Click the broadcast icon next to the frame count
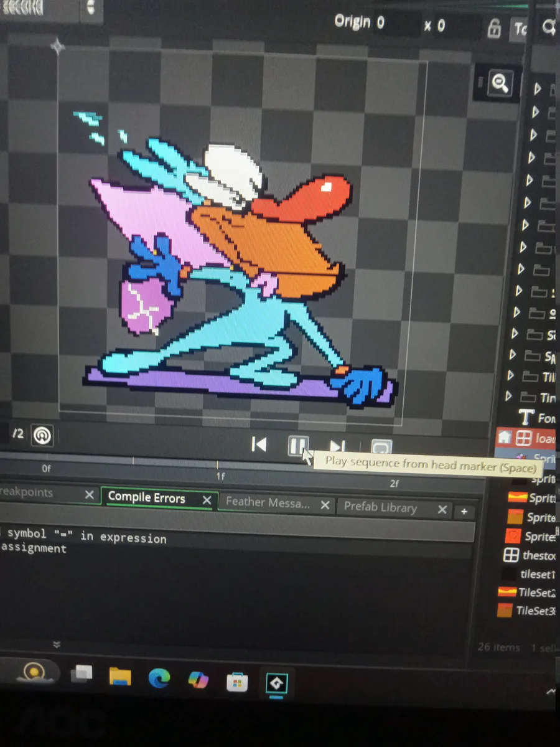This screenshot has height=747, width=560. [x=42, y=435]
